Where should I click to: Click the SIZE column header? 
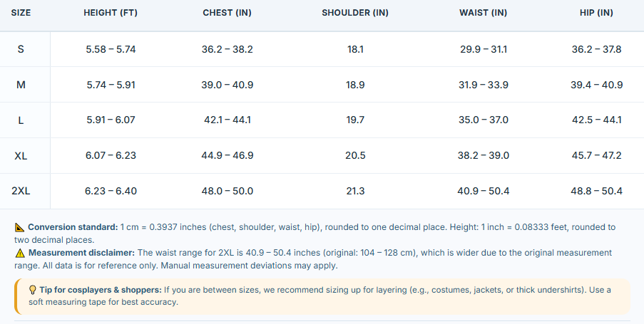pos(21,13)
